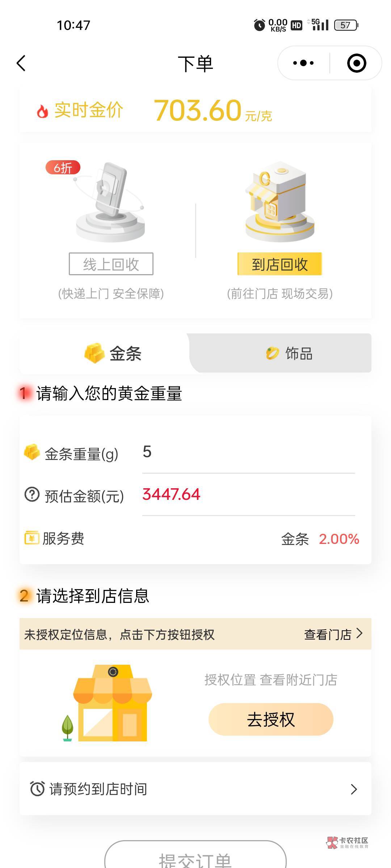Tap the back arrow in header
This screenshot has height=868, width=391.
click(21, 63)
